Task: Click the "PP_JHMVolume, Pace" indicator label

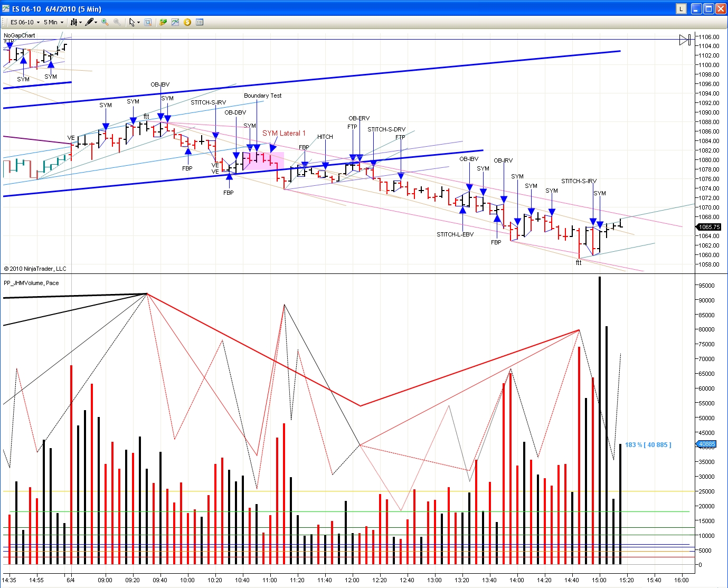Action: pos(31,283)
